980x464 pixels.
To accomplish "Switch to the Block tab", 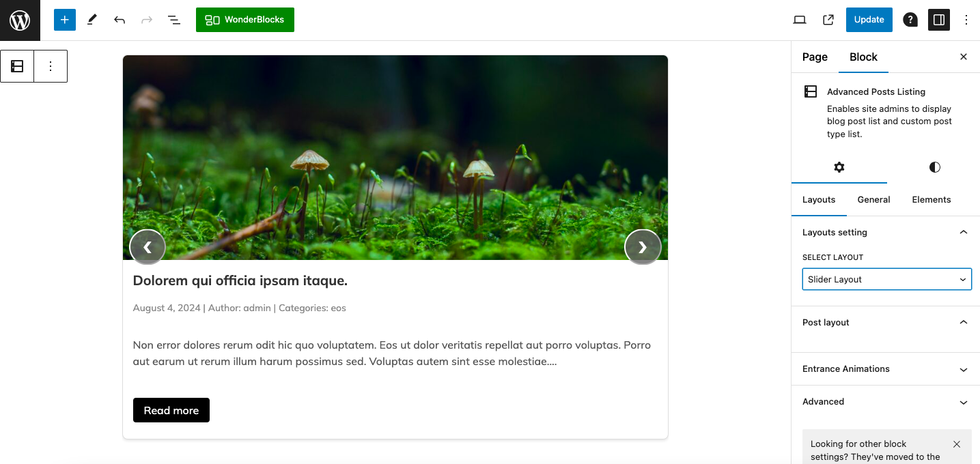I will 863,57.
